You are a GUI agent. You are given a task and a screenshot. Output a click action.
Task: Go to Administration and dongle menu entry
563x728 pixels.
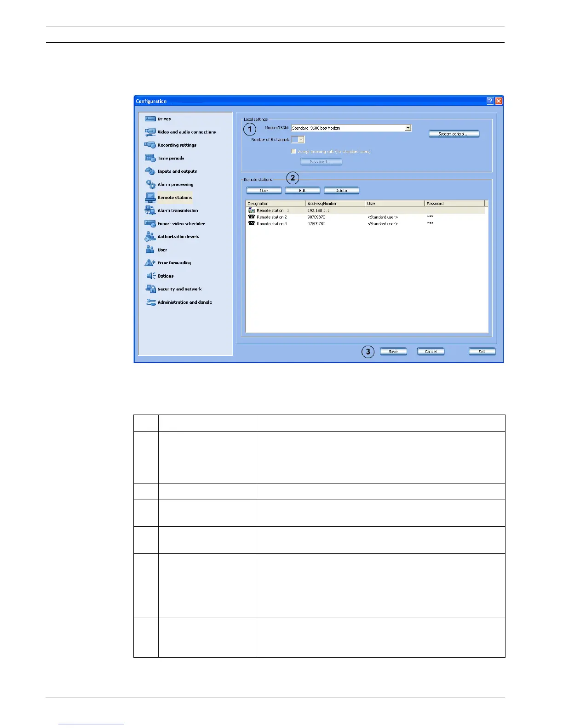(x=184, y=302)
